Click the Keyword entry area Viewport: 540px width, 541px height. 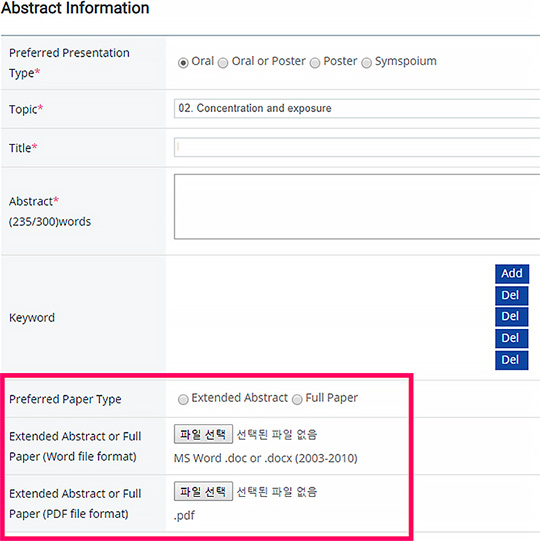(330, 317)
